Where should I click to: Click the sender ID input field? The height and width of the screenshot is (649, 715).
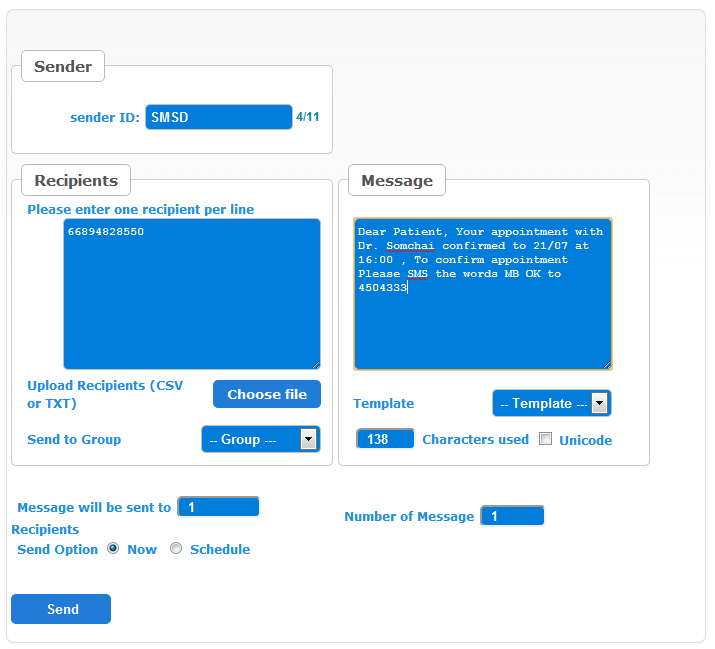(x=218, y=117)
